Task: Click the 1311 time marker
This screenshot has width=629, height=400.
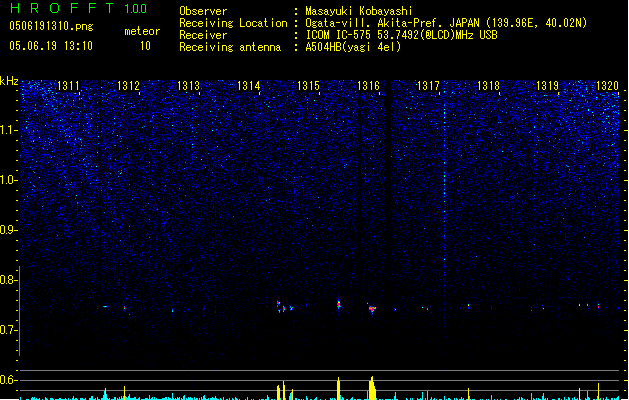Action: [x=68, y=86]
